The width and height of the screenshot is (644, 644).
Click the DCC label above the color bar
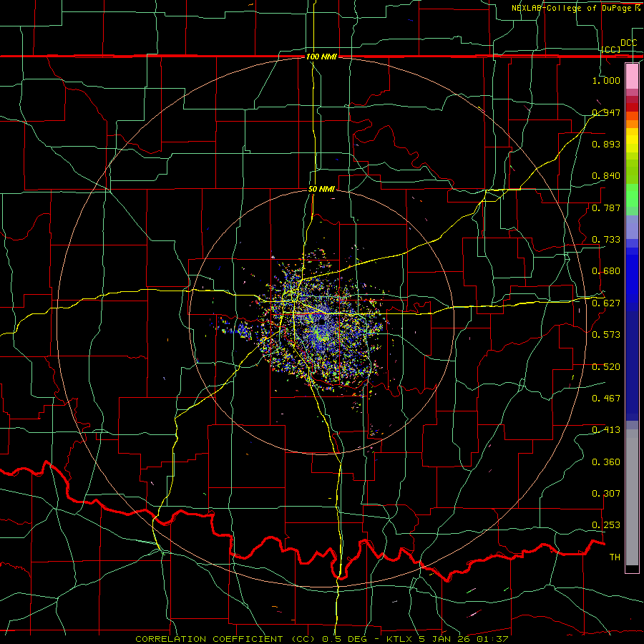point(628,43)
